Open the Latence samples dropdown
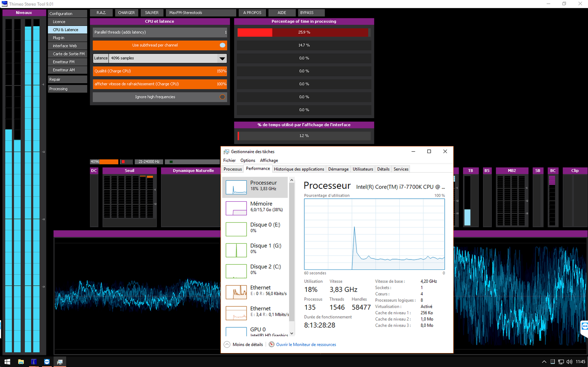Viewport: 588px width, 367px height. [x=222, y=58]
